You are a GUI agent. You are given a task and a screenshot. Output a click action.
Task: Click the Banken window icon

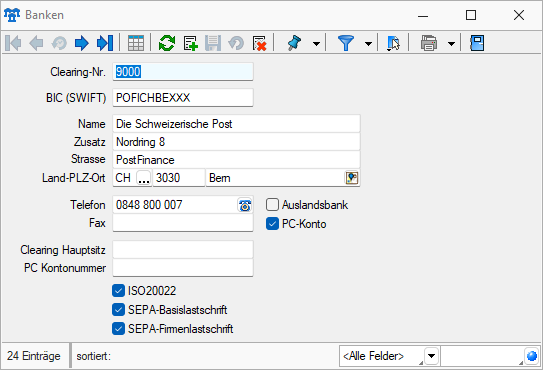coord(12,15)
